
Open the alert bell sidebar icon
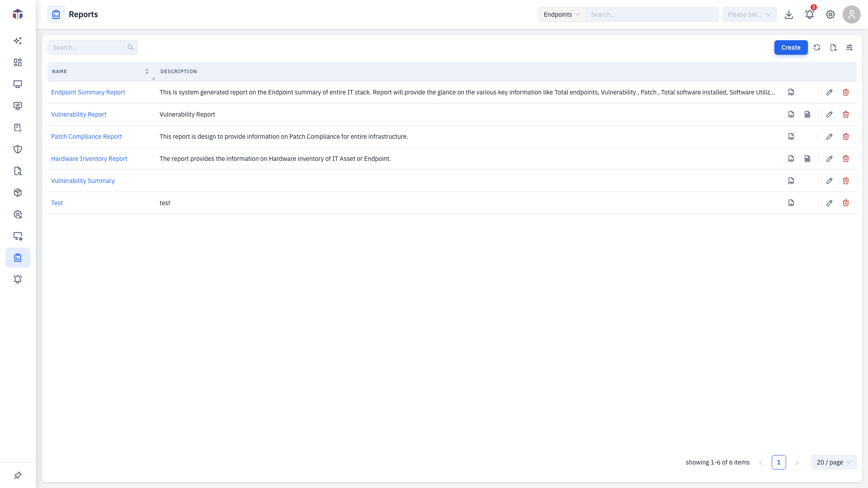pyautogui.click(x=18, y=279)
